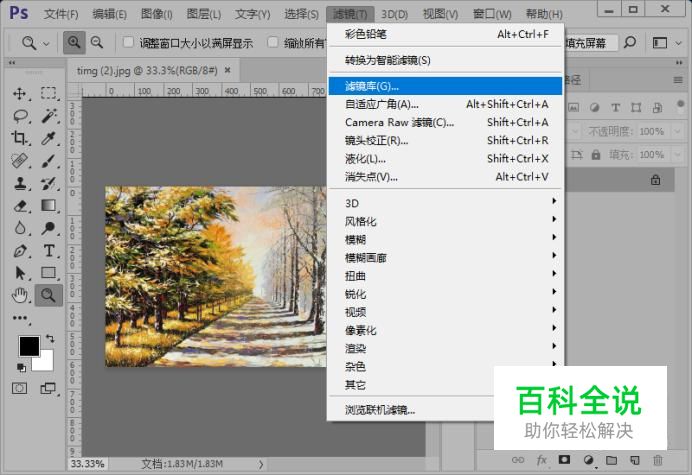Edit the 33.33% zoom level field

pyautogui.click(x=87, y=464)
